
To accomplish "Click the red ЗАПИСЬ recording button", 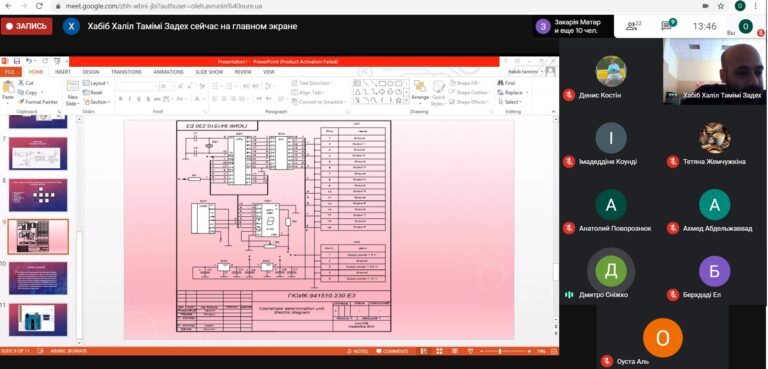I will (26, 26).
